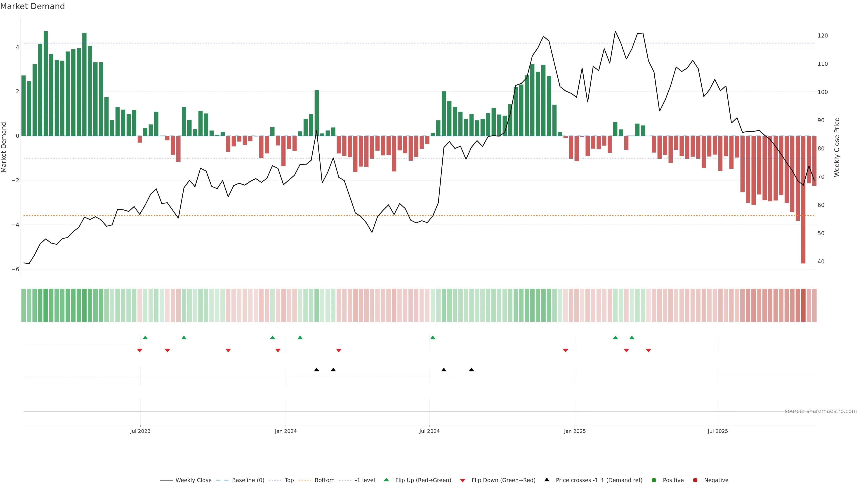Click the red Flip Down legend triangle
Screen dimensions: 868x488
point(463,481)
